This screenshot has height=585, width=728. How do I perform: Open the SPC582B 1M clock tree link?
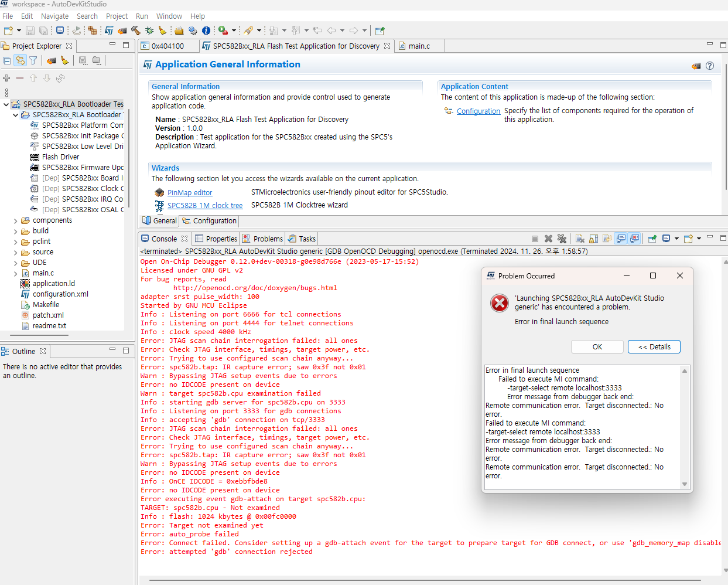[204, 205]
